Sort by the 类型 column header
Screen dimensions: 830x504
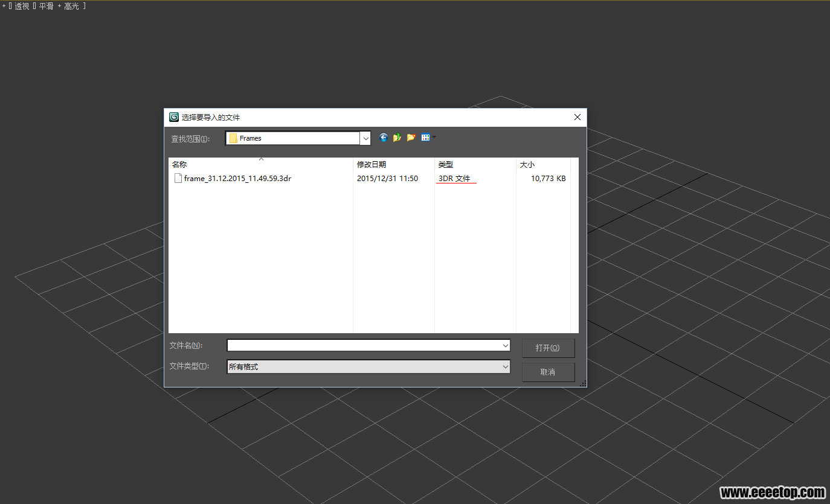click(475, 164)
